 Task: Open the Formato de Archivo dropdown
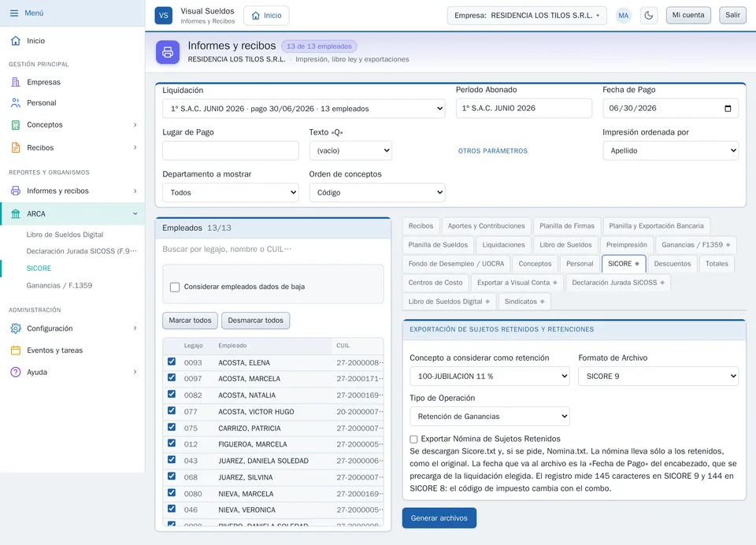point(658,376)
